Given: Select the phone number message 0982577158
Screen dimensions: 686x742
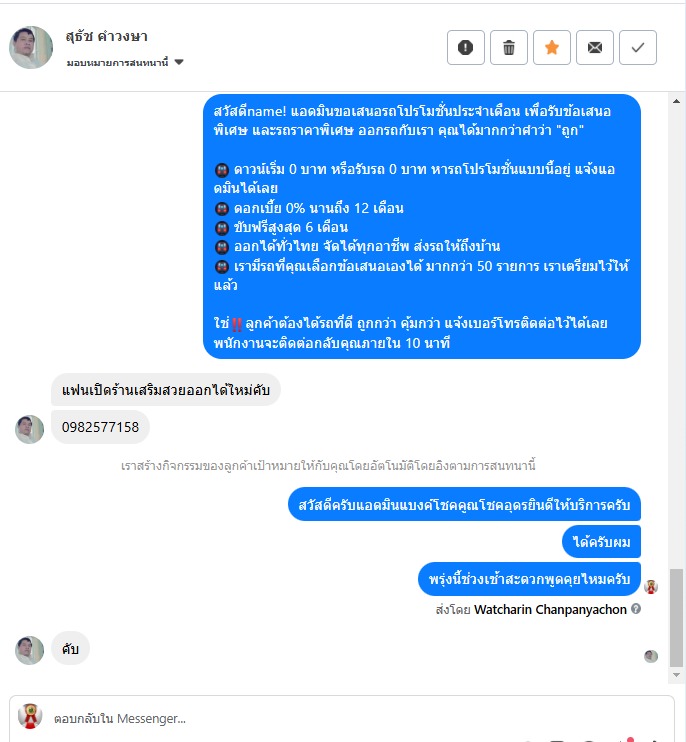Looking at the screenshot, I should pos(100,427).
